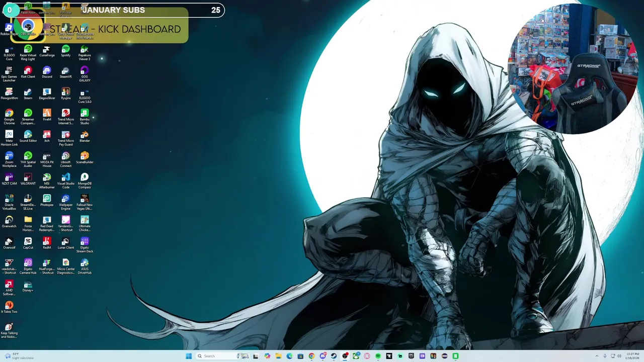
Task: Select the Wallpaper Engine desktop icon
Action: coord(65,202)
